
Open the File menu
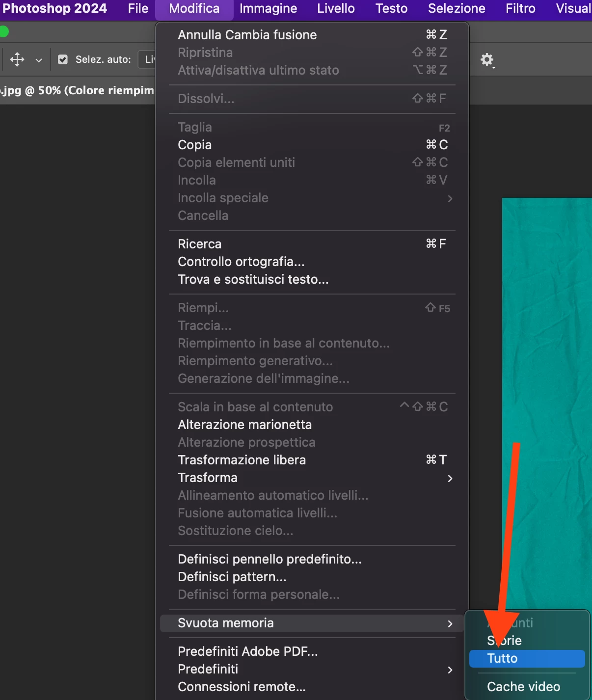[138, 8]
